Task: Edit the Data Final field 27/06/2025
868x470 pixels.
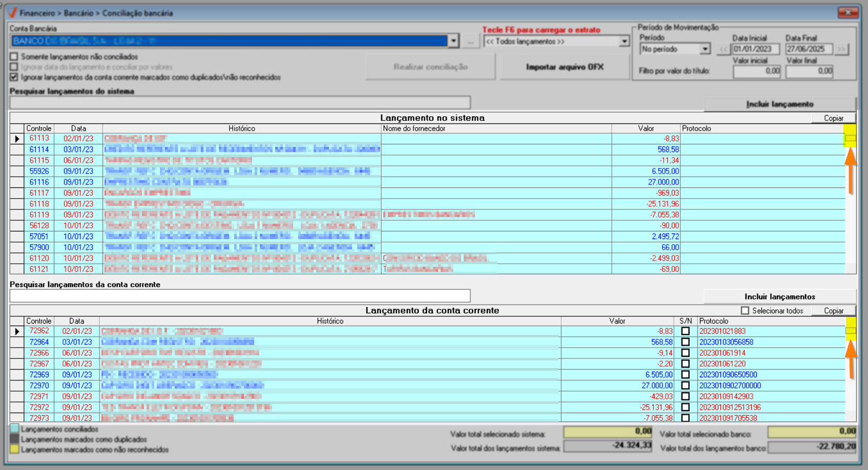Action: [x=809, y=49]
